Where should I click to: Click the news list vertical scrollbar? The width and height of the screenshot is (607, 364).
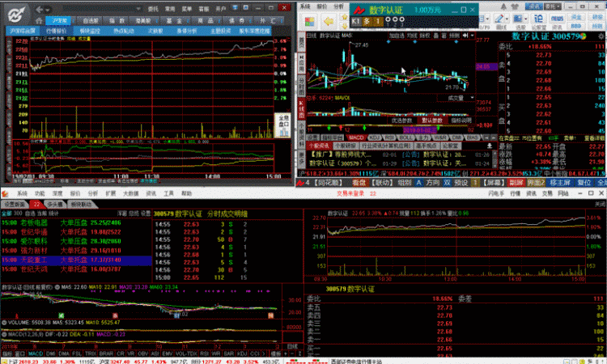[x=495, y=159]
